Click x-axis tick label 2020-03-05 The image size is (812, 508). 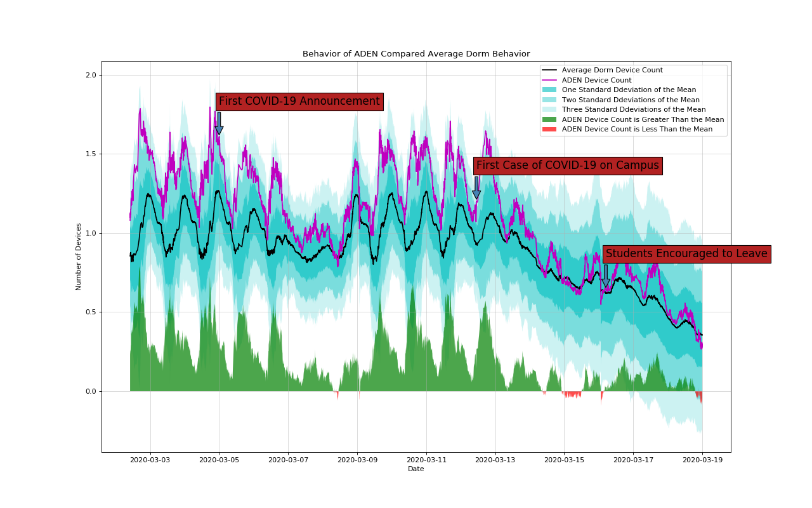click(x=219, y=459)
